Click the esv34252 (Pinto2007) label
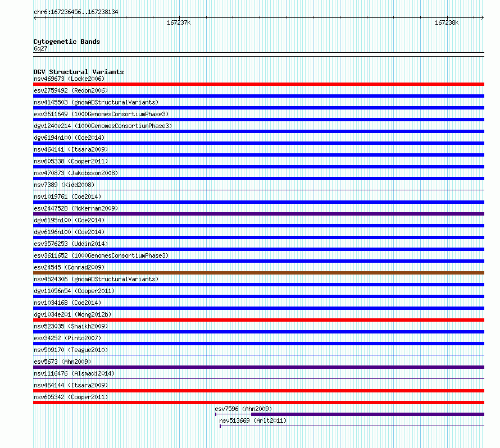 click(67, 338)
